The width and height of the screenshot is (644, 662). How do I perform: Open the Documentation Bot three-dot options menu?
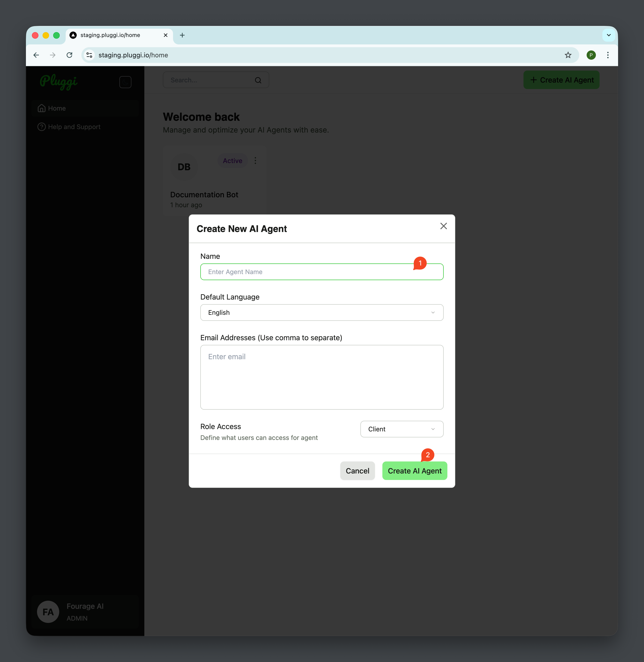pyautogui.click(x=255, y=160)
